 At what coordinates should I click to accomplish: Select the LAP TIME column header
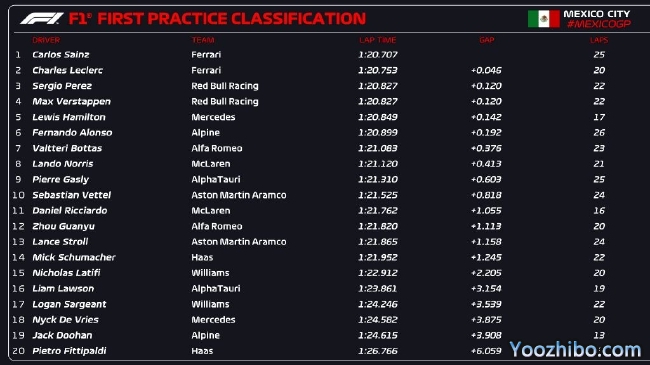tap(378, 40)
